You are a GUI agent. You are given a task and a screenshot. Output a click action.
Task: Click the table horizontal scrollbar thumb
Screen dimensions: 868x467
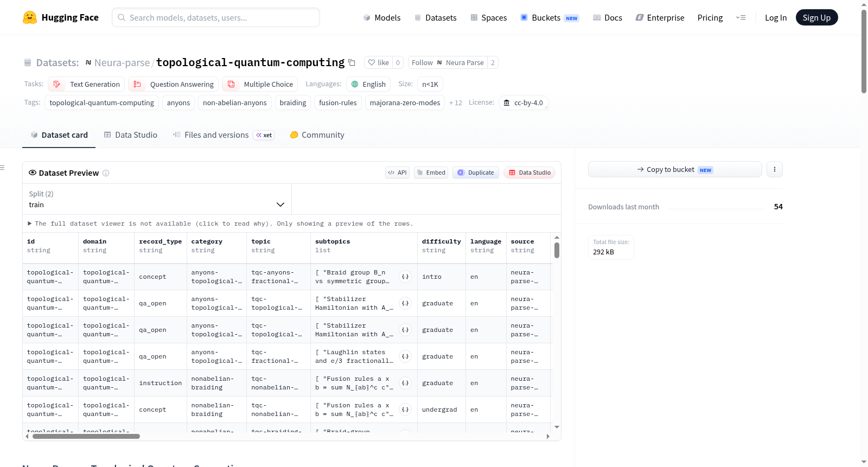[x=86, y=436]
